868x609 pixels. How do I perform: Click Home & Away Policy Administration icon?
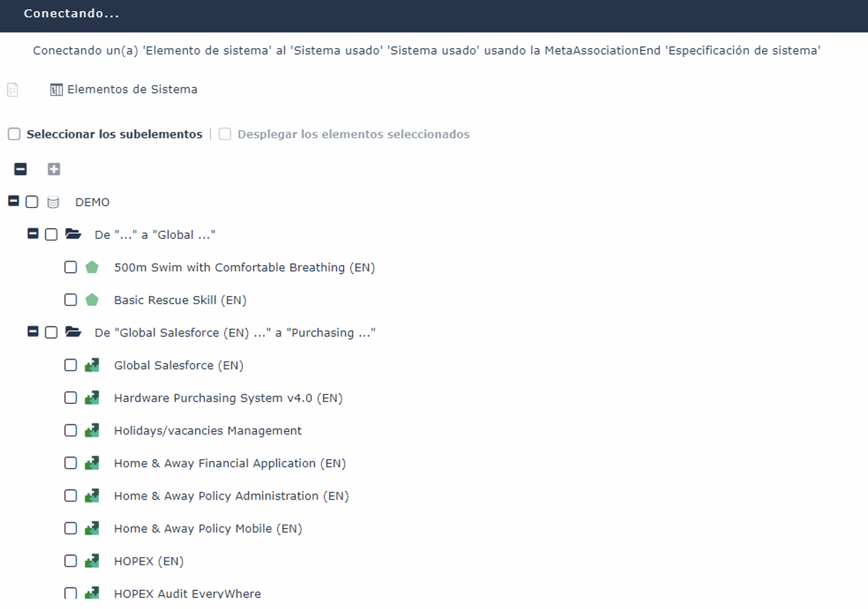point(92,495)
